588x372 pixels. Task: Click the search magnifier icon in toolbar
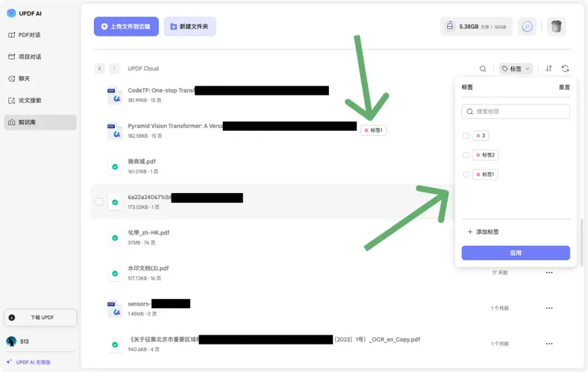click(482, 69)
